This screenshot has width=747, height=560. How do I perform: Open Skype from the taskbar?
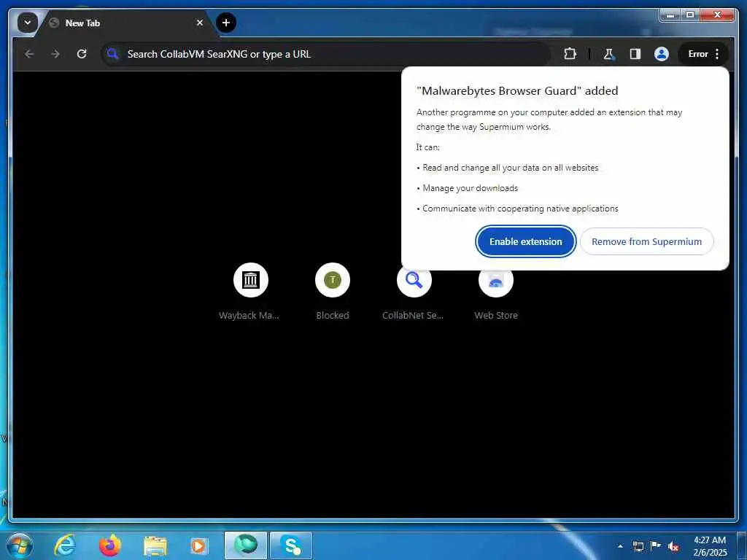click(291, 545)
